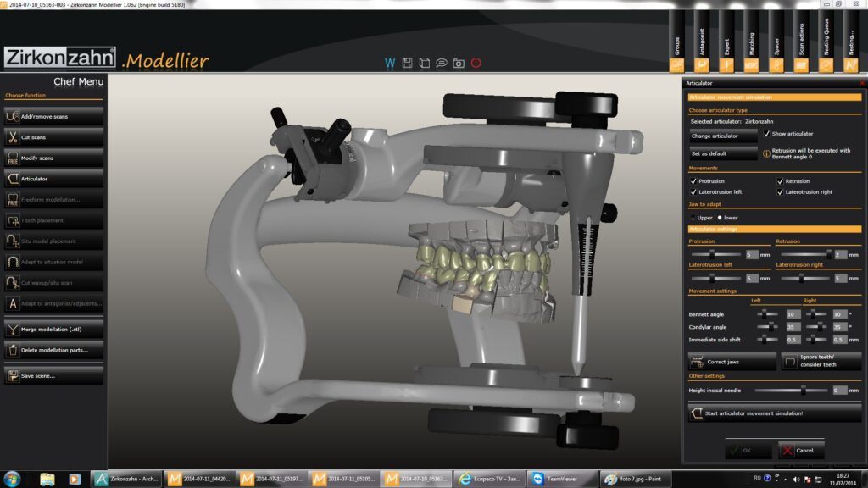The image size is (868, 488).
Task: Toggle Laterotrusion left checkbox
Action: click(x=693, y=192)
